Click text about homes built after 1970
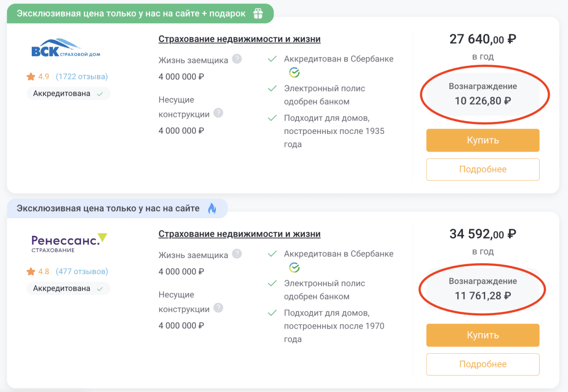Image resolution: width=568 pixels, height=392 pixels. [334, 326]
